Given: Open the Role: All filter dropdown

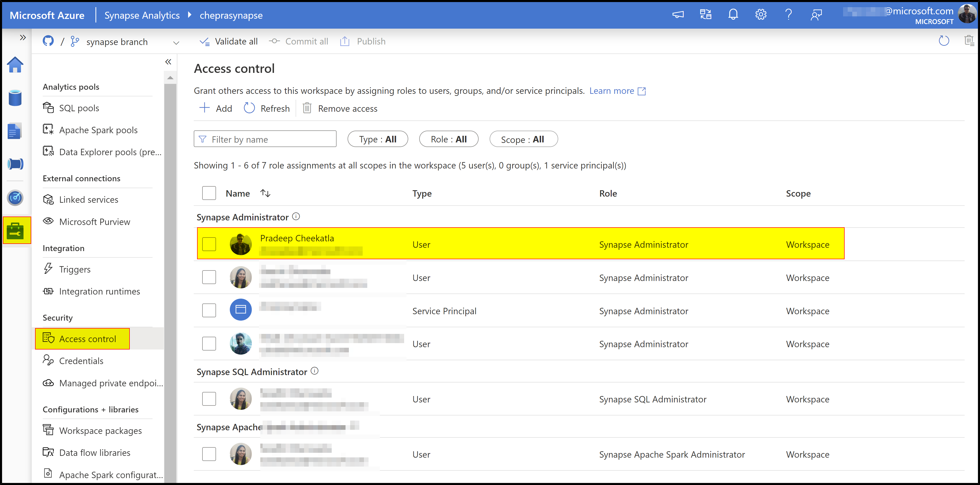Looking at the screenshot, I should [448, 139].
